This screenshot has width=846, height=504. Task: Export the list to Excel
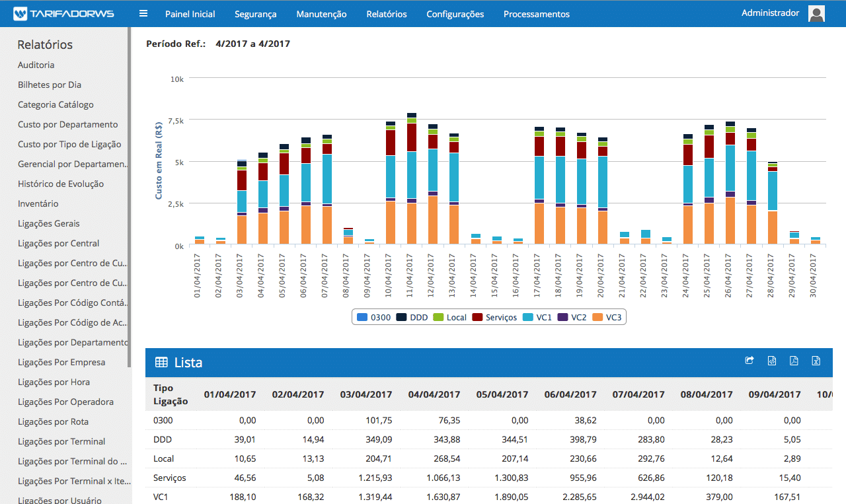click(816, 361)
